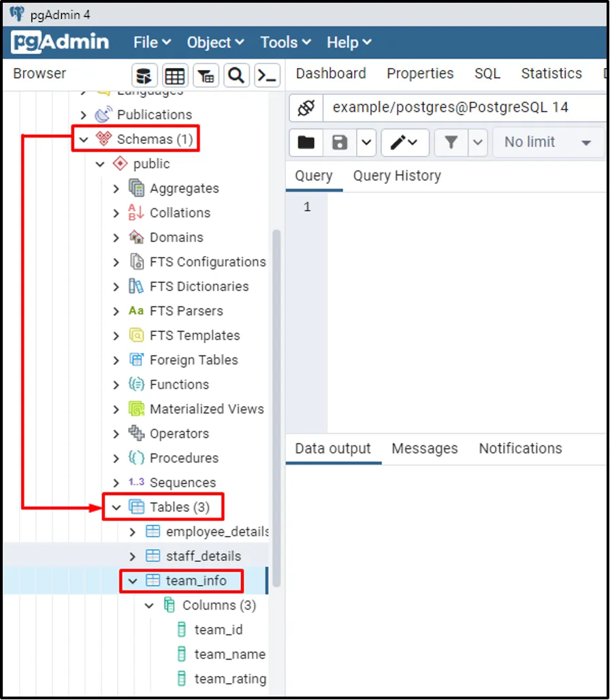
Task: Click the Filter funnel icon
Action: 451,142
